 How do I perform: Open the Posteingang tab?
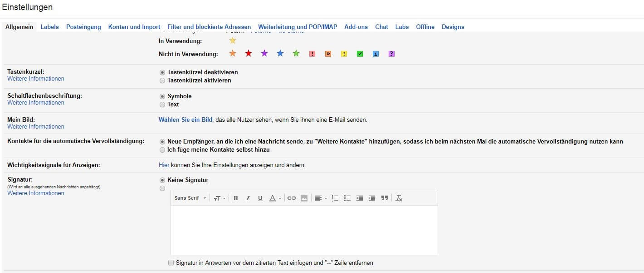(x=83, y=27)
